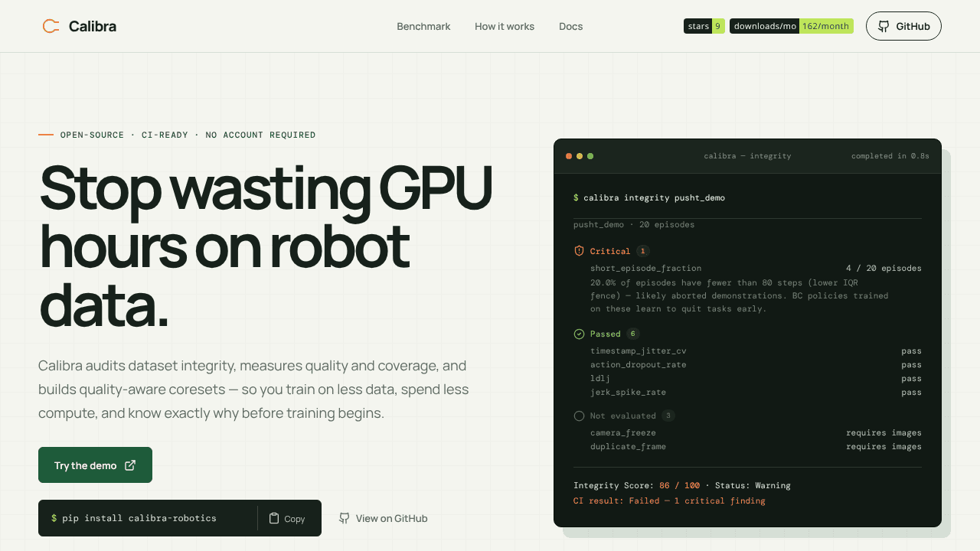Click the green terminal window dot

pos(590,156)
